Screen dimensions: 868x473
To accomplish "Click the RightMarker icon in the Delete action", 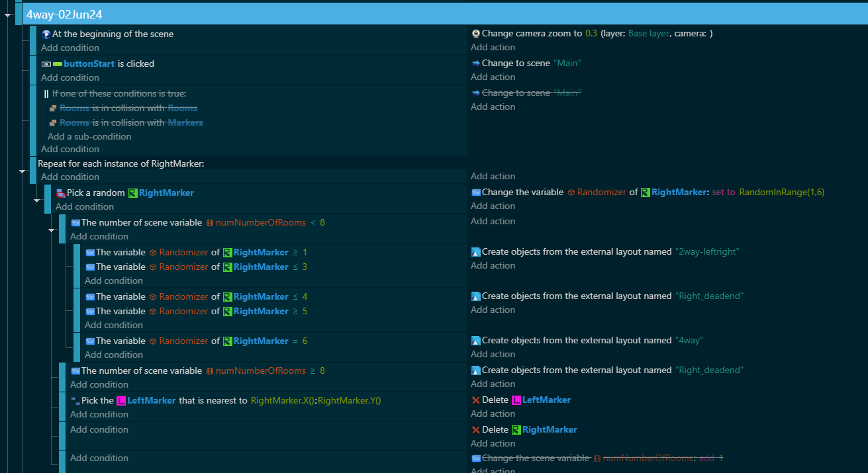I will pos(516,429).
